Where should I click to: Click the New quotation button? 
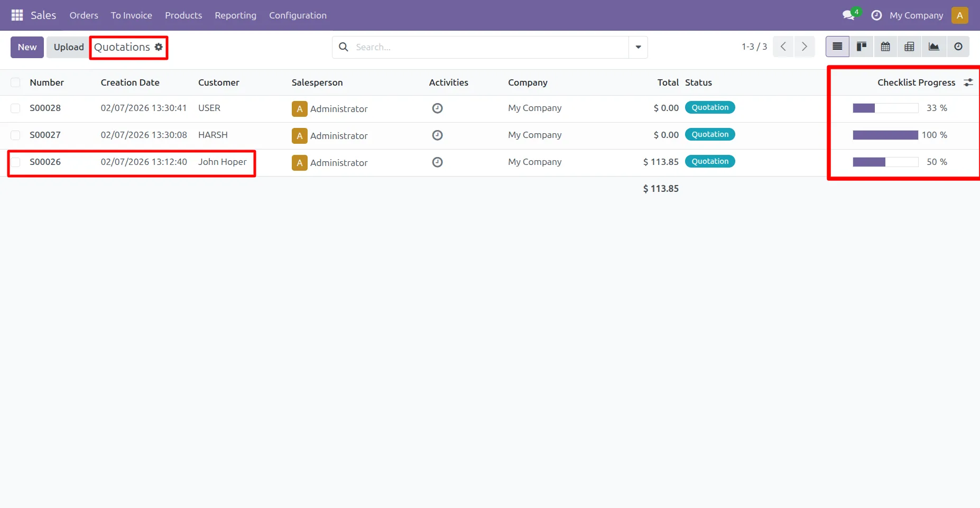27,47
